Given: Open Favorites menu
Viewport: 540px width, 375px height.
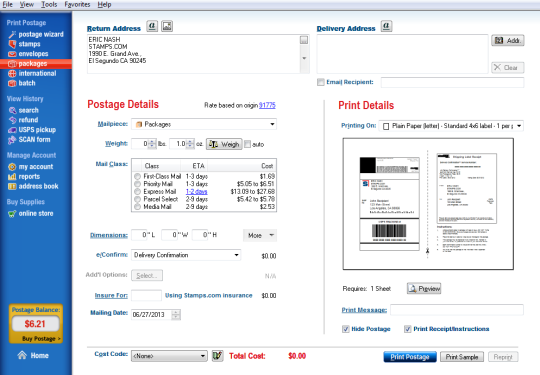Looking at the screenshot, I should (77, 4).
